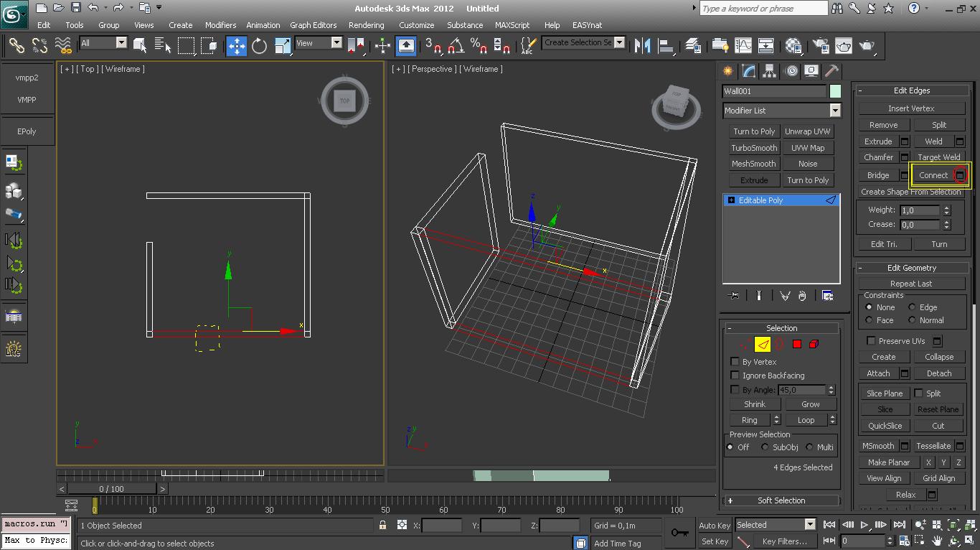
Task: Click the Utilities hammer panel tab
Action: (831, 71)
